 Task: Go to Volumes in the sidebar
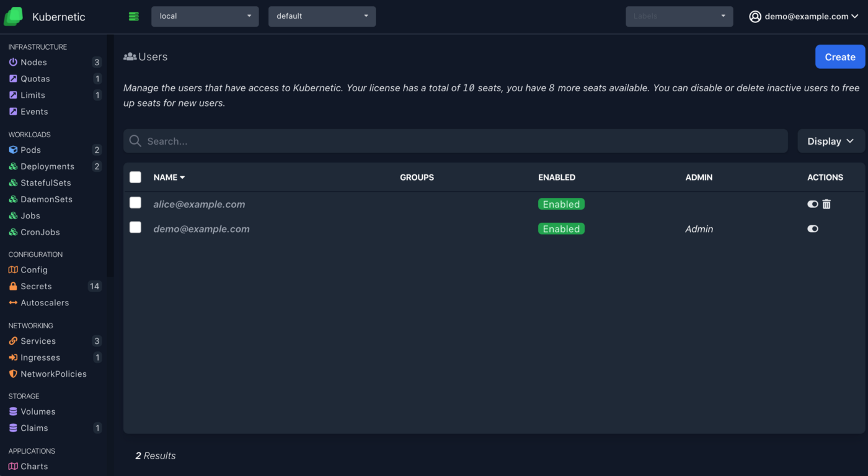[x=38, y=411]
